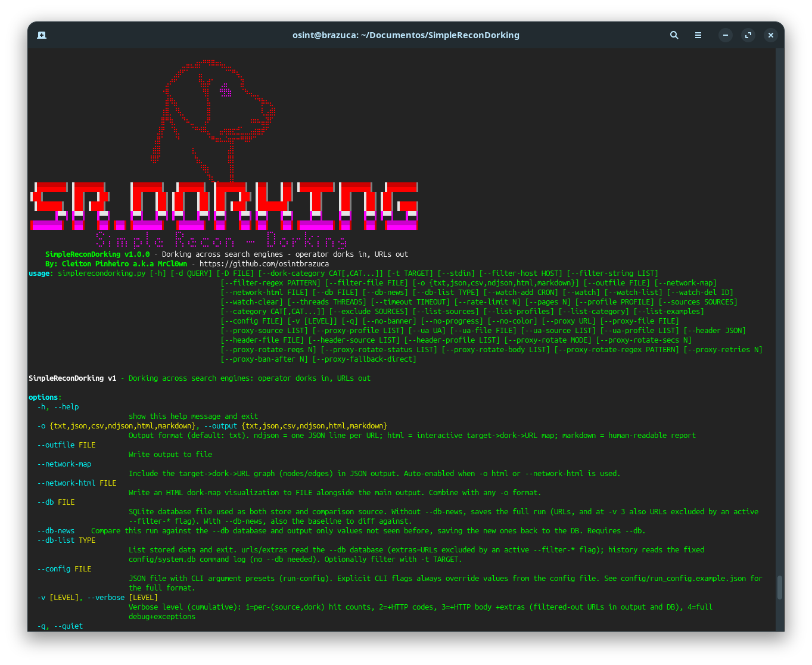This screenshot has height=665, width=812.
Task: Click the '[--filter-regex PATTERN]' usage flag
Action: 270,283
